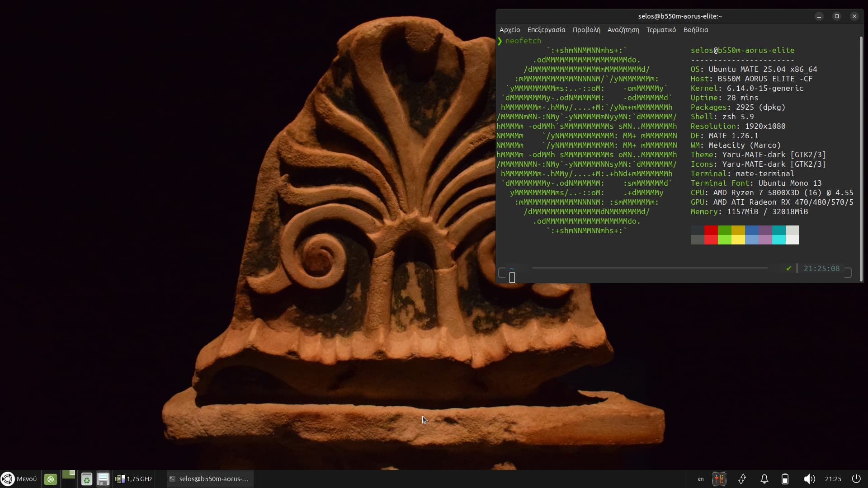Click the red color swatch in neofetch
This screenshot has width=868, height=488.
point(711,230)
